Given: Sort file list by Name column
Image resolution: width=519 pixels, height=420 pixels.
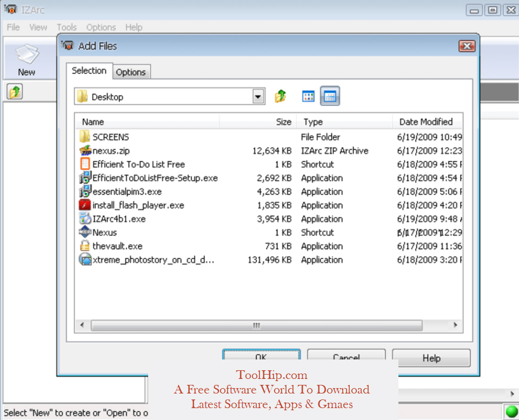Looking at the screenshot, I should point(148,122).
